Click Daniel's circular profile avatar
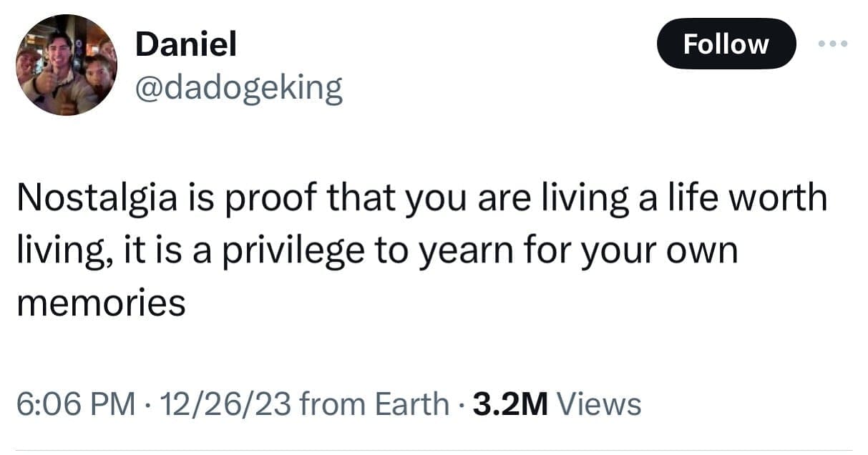The image size is (868, 455). point(67,65)
